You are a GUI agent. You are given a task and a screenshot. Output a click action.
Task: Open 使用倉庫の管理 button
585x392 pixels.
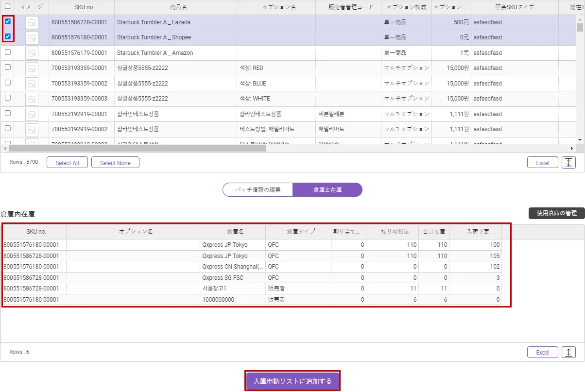tap(556, 213)
